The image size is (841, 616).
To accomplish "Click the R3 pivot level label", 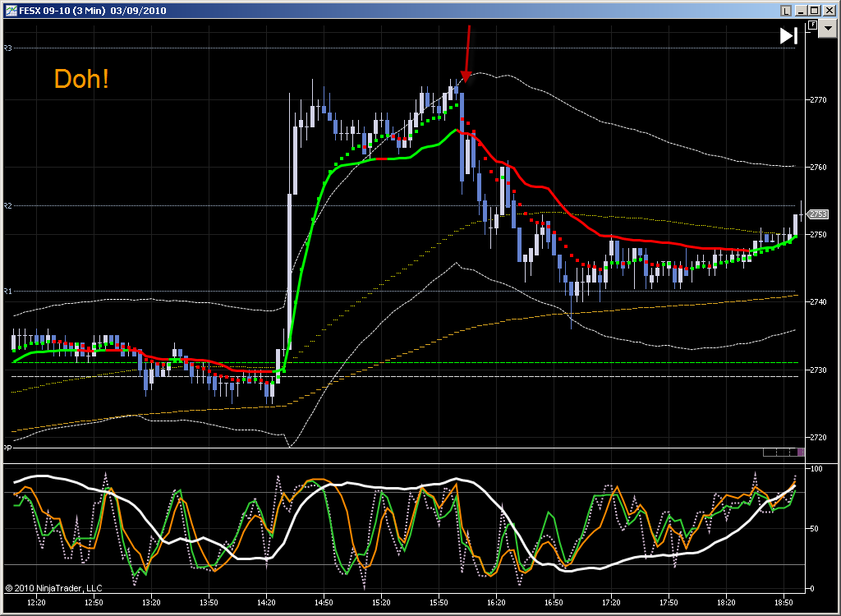I will tap(7, 48).
